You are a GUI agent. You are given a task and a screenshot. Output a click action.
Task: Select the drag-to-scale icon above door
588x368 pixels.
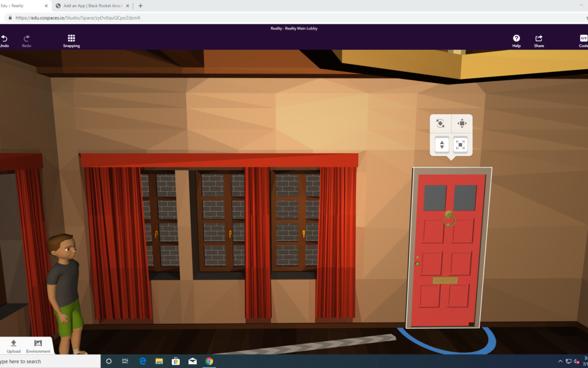pos(461,145)
